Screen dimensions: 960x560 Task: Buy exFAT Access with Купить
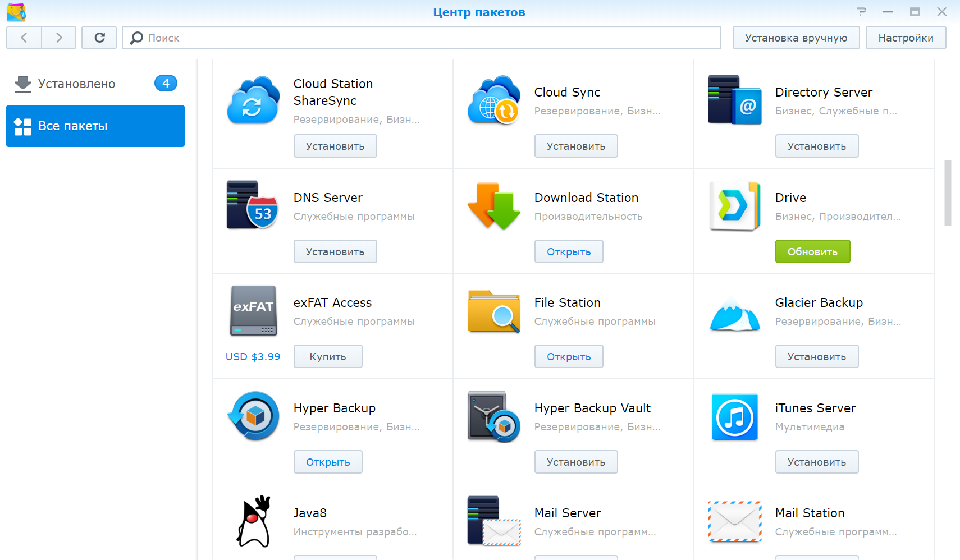point(328,356)
